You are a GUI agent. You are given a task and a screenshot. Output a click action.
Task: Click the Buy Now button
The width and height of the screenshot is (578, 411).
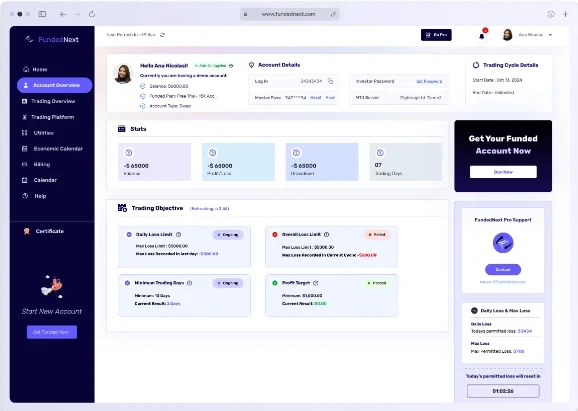coord(503,172)
